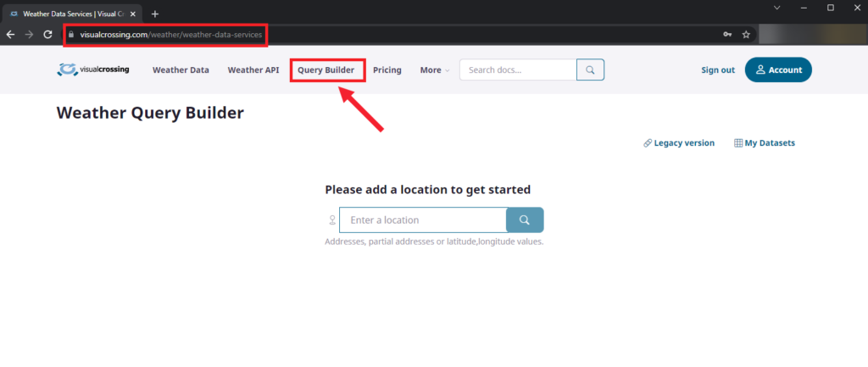Screen dimensions: 868x367
Task: Click the padlock site info icon
Action: click(x=71, y=34)
